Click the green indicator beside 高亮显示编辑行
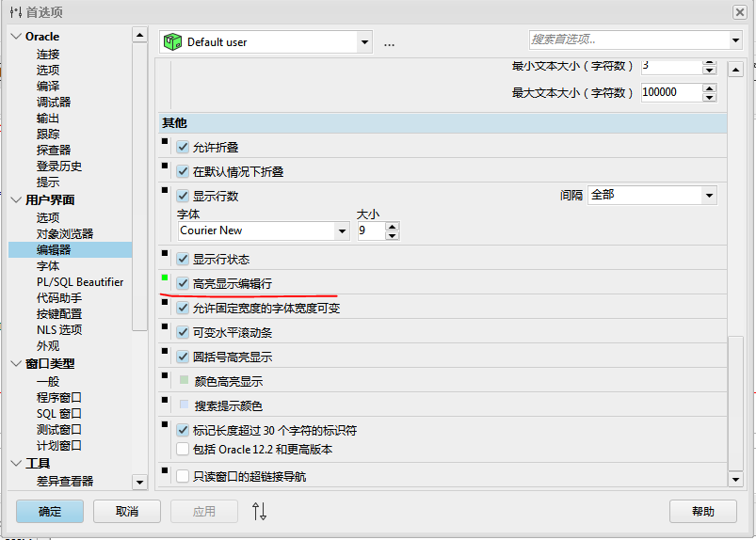This screenshot has width=756, height=540. coord(165,278)
